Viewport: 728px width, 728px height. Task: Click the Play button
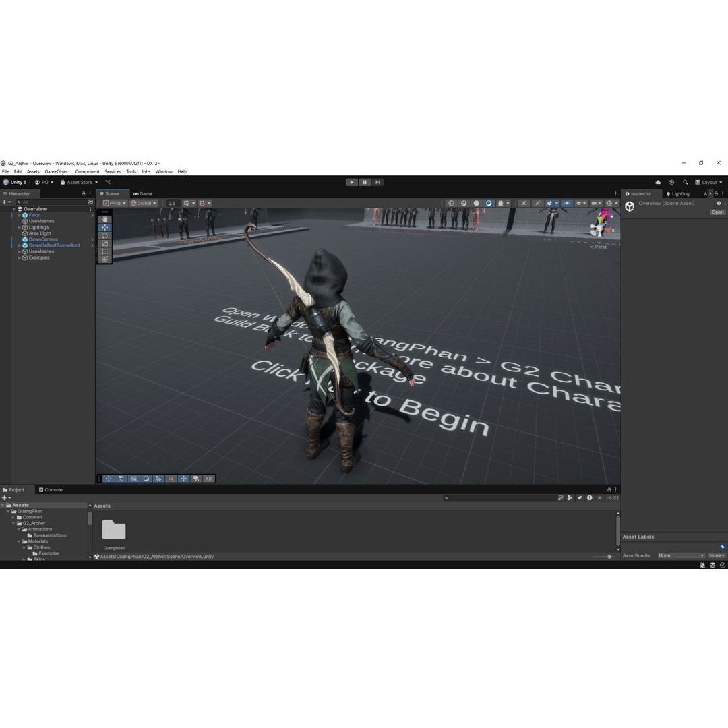[x=351, y=183]
